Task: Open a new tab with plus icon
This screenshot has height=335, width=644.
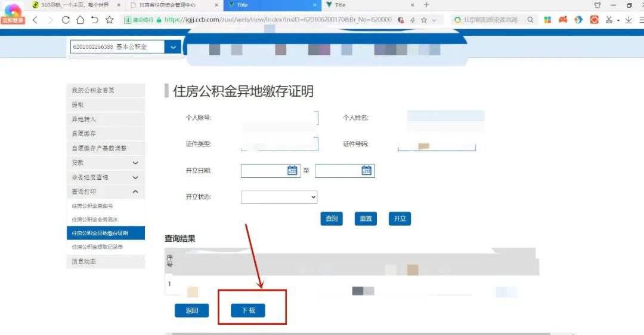Action: coord(426,5)
